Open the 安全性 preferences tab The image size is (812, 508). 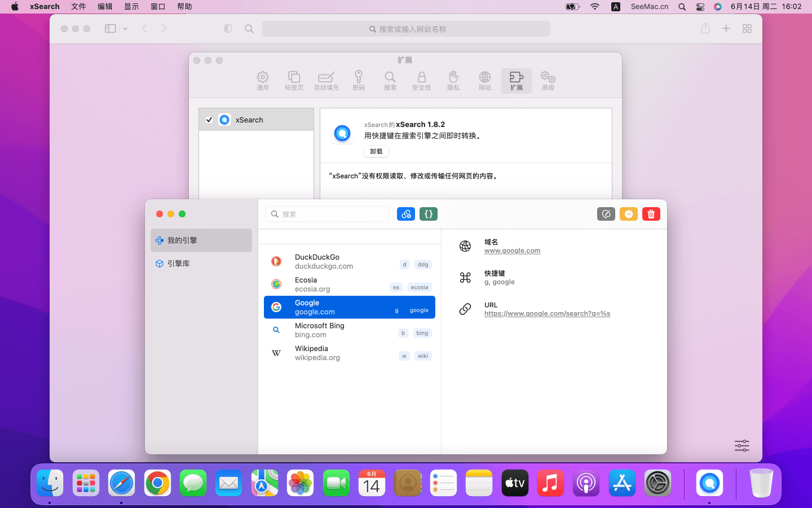[422, 81]
